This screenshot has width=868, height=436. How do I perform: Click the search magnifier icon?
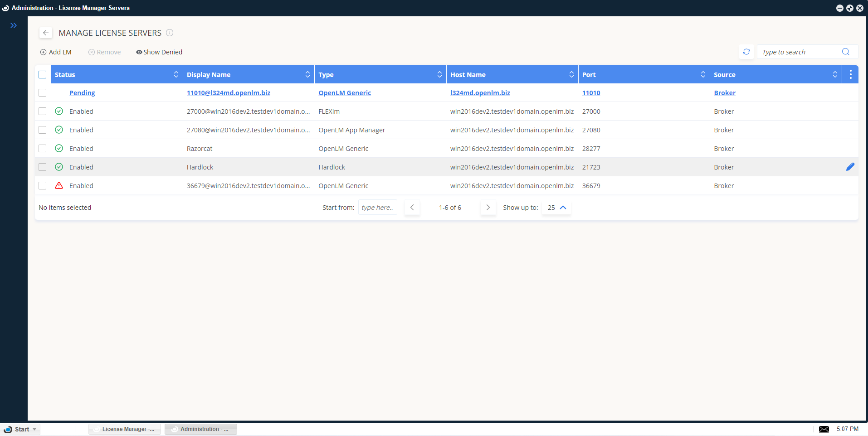[x=845, y=52]
